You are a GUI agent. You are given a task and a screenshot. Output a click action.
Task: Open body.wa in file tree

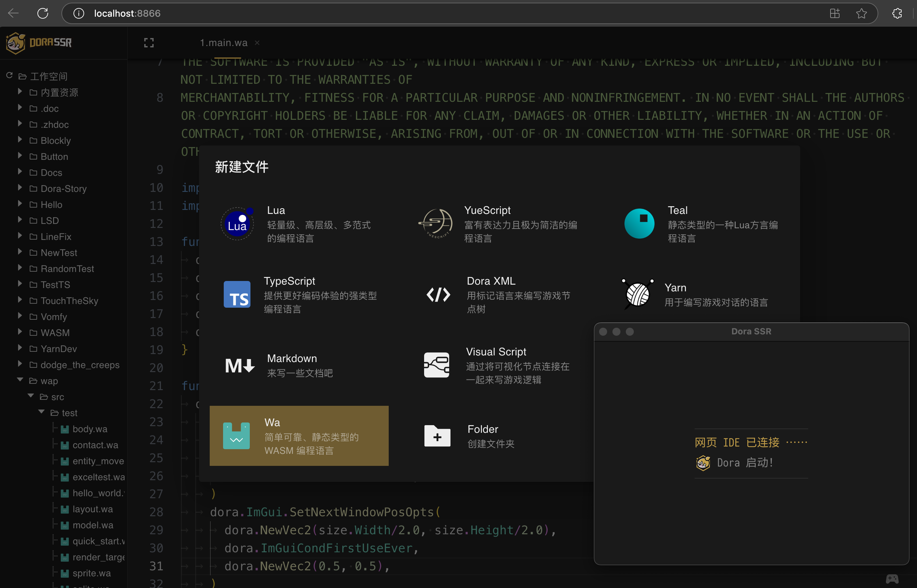click(90, 429)
